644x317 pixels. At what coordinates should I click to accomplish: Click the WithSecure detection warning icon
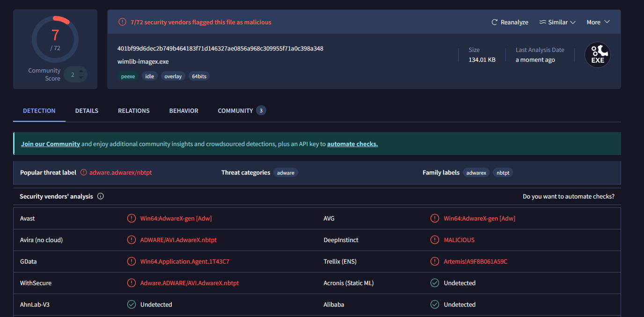pyautogui.click(x=132, y=283)
